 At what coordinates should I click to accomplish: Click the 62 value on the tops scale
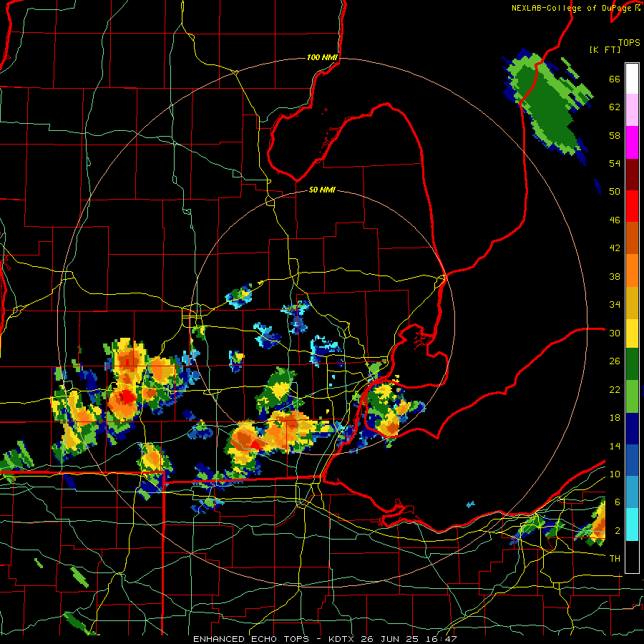pos(615,107)
